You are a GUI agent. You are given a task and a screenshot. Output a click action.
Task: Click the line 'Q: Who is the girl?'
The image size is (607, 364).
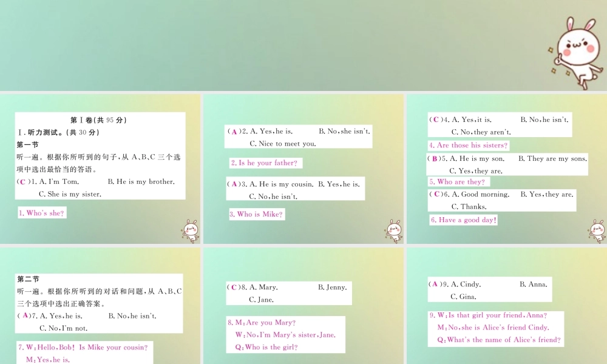pos(266,347)
